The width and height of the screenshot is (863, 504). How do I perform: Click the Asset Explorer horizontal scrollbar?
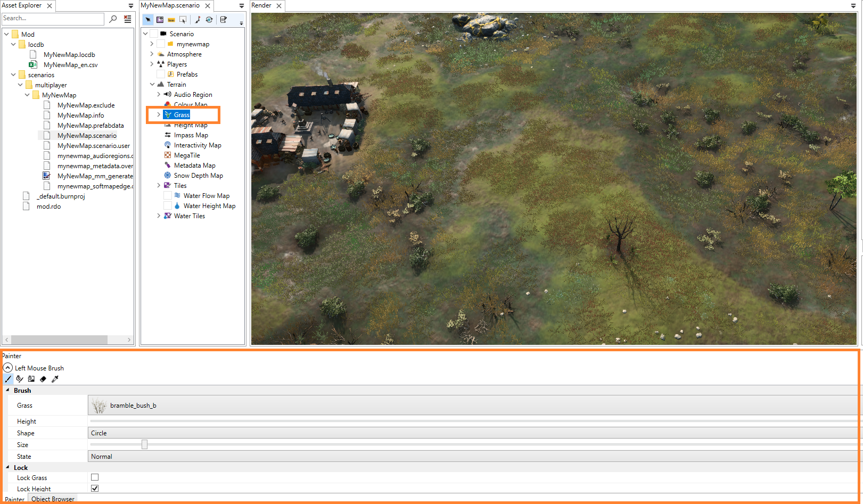point(59,340)
